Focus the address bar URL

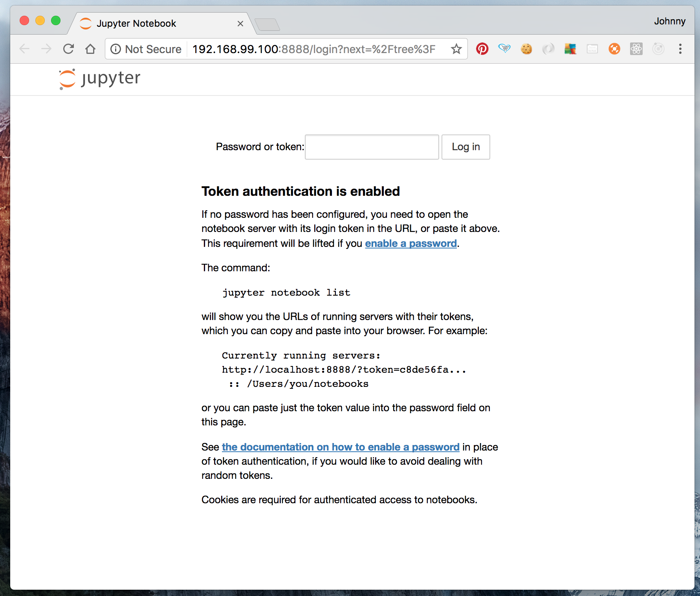coord(314,49)
